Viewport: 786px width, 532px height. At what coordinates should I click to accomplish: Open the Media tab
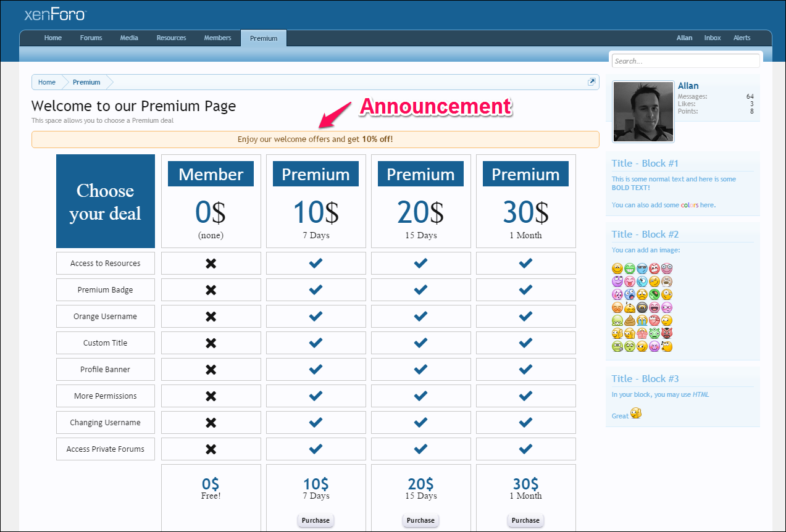click(x=129, y=38)
